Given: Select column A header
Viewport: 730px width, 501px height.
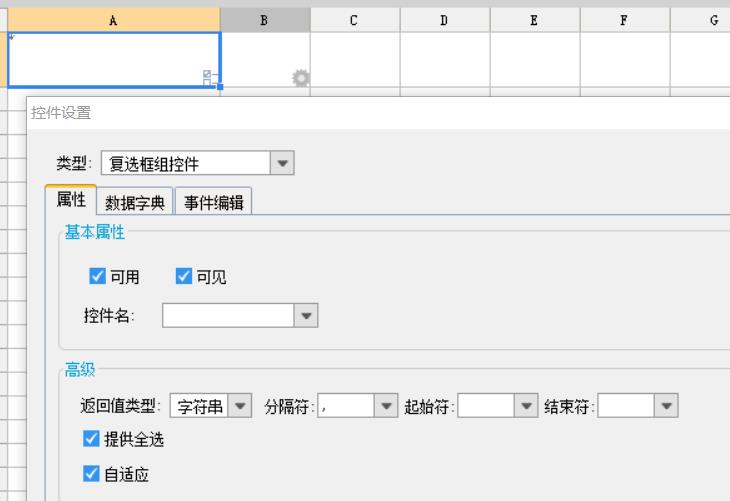Looking at the screenshot, I should (x=114, y=20).
